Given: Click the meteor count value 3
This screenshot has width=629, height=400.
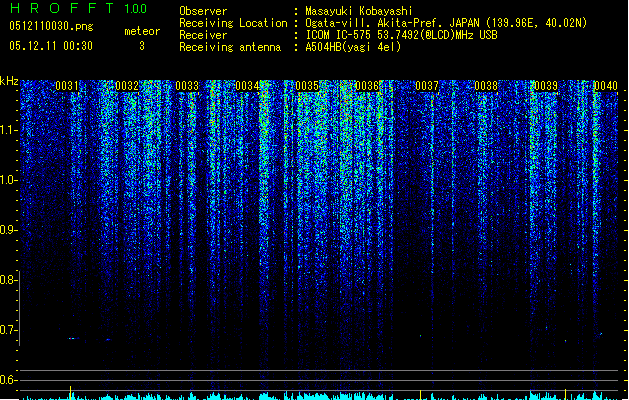Looking at the screenshot, I should [142, 46].
